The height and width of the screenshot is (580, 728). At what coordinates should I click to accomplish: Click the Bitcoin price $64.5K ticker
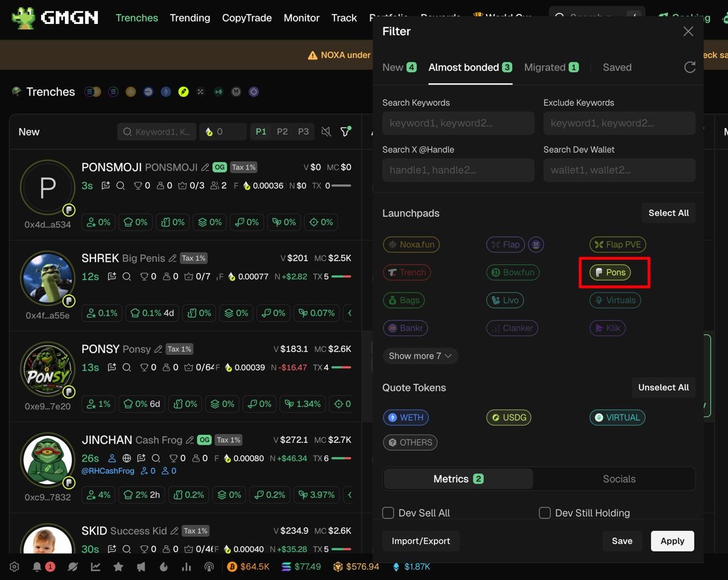(249, 567)
